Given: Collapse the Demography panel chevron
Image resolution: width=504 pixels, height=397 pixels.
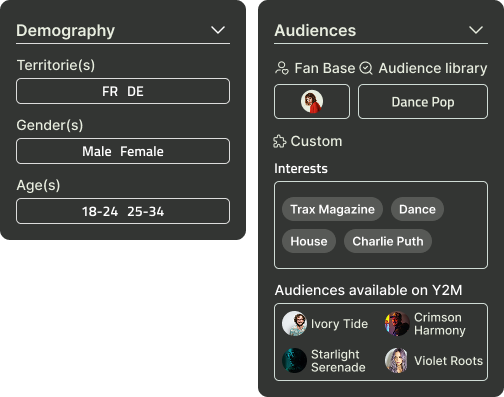Looking at the screenshot, I should 218,30.
